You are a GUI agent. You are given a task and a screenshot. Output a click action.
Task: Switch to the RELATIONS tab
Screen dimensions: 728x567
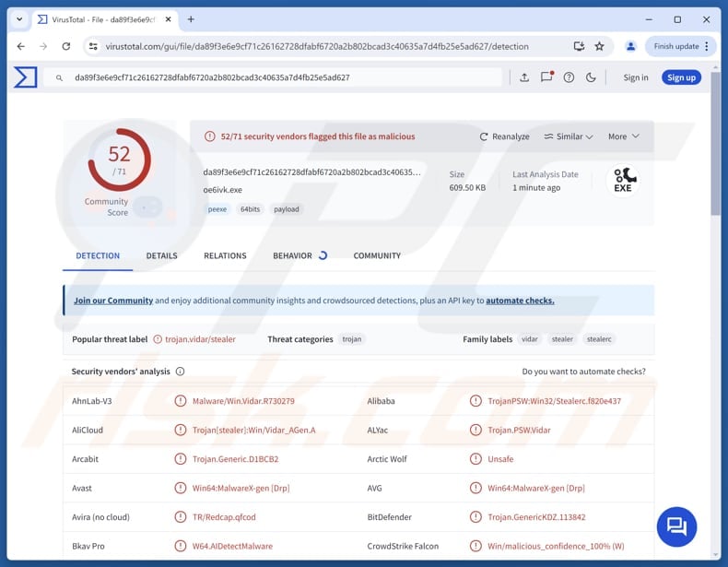(x=225, y=255)
